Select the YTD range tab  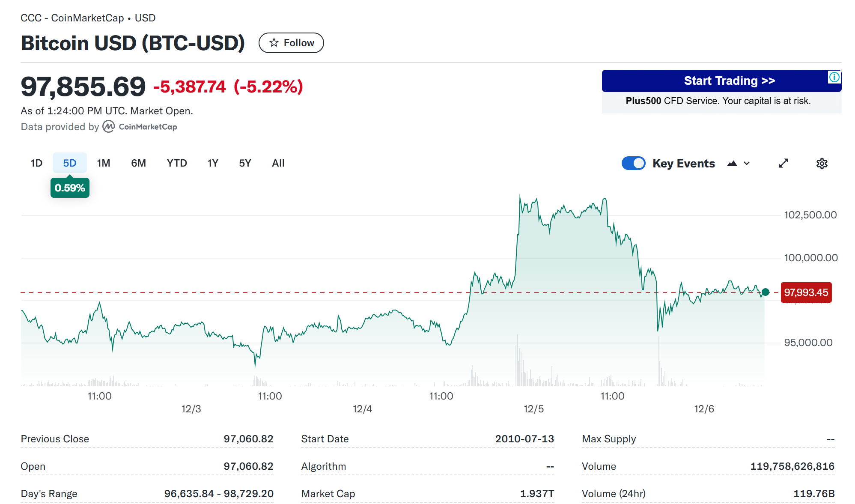coord(177,163)
